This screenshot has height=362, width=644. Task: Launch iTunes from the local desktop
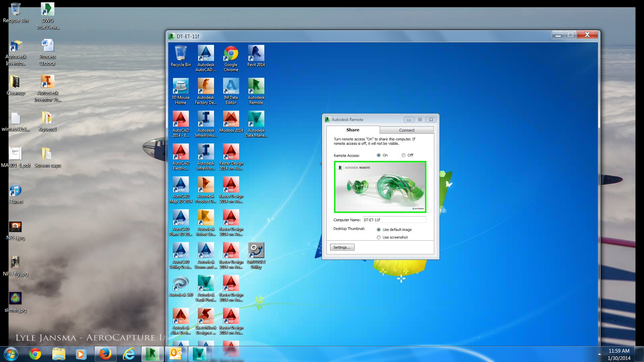(x=16, y=194)
